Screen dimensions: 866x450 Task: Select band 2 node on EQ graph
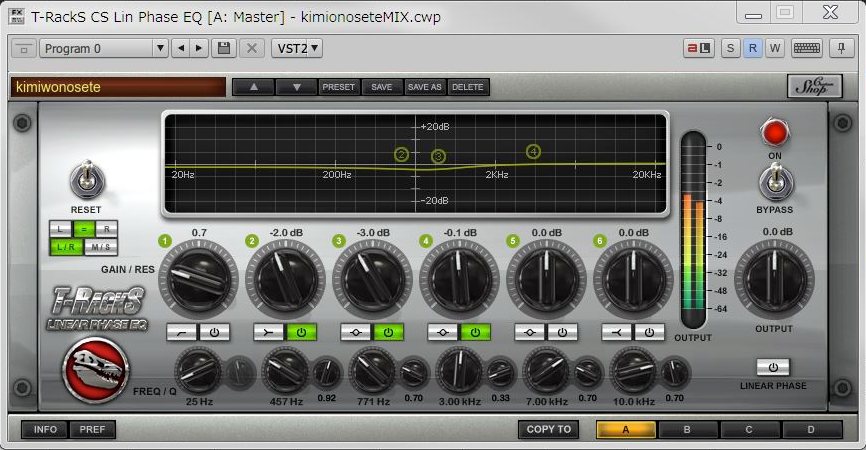tap(402, 154)
